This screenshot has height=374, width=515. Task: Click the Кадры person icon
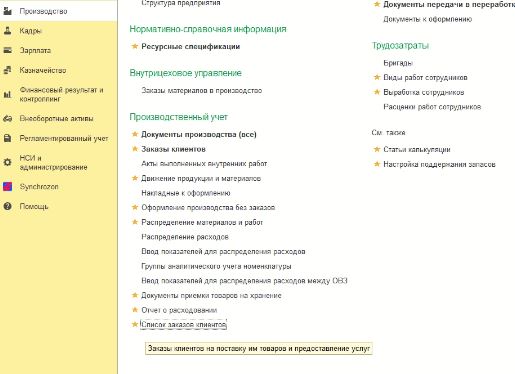(7, 31)
